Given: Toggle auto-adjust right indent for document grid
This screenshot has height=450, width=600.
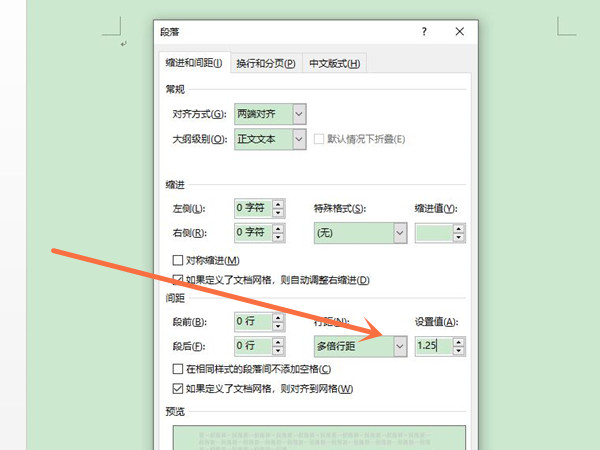Looking at the screenshot, I should [x=179, y=280].
